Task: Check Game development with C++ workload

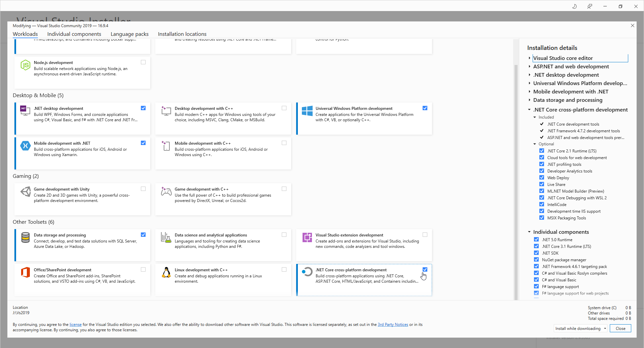Action: [x=284, y=189]
